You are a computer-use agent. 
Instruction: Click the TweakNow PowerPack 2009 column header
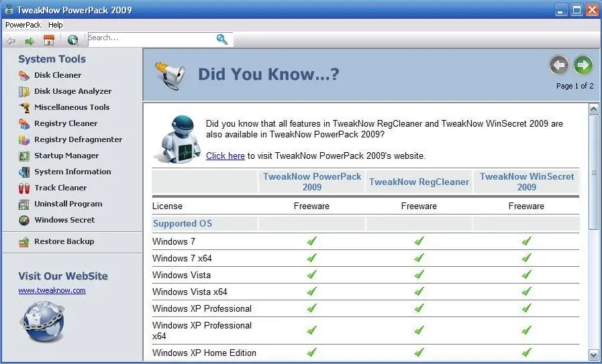tap(312, 182)
